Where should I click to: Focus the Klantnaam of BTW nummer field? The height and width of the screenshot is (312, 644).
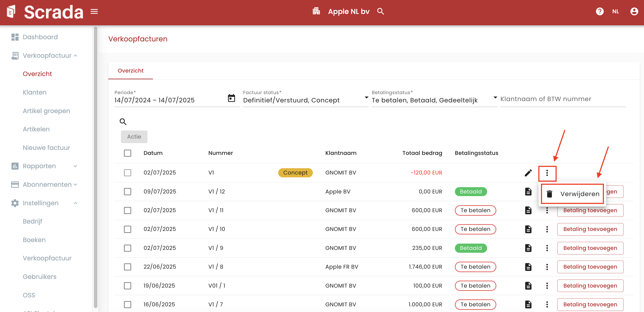pos(563,99)
